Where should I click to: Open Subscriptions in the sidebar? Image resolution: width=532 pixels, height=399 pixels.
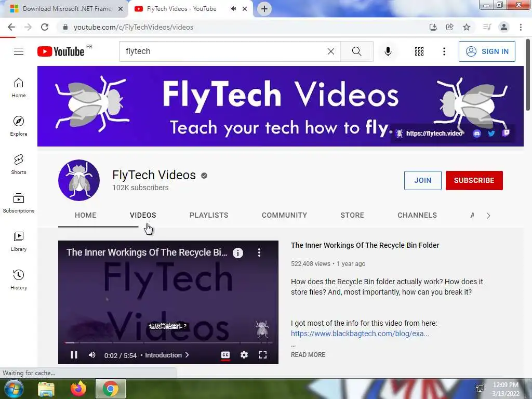click(19, 203)
